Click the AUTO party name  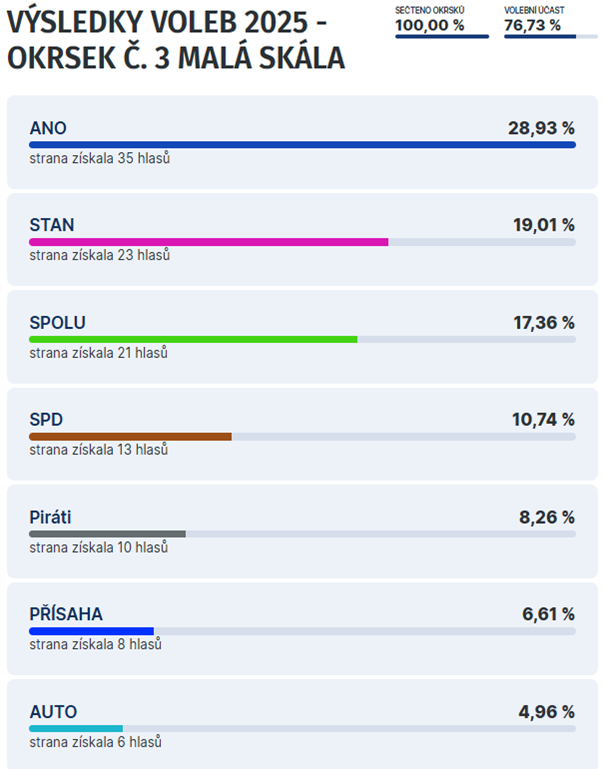pos(53,712)
